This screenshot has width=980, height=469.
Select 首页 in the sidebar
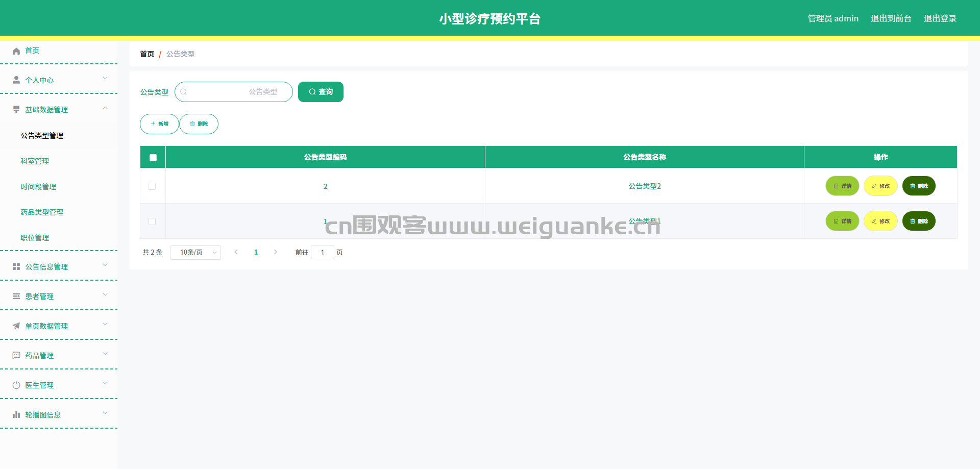[32, 51]
